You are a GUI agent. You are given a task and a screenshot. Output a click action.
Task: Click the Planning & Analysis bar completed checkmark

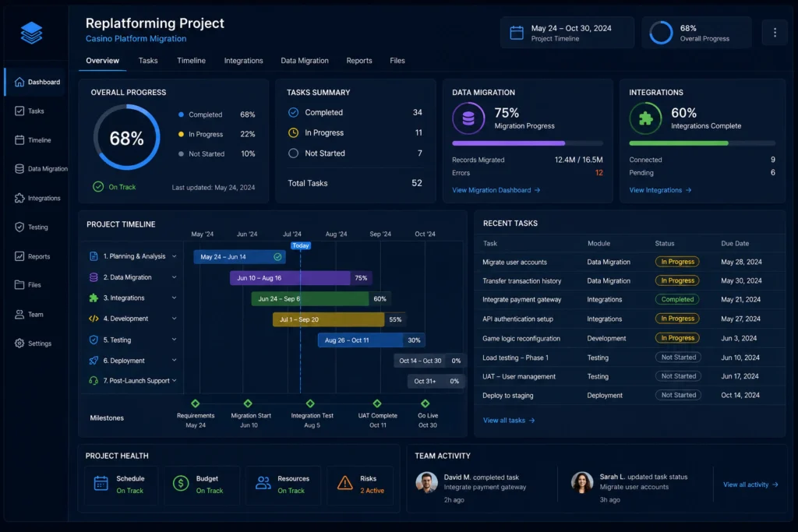tap(277, 257)
